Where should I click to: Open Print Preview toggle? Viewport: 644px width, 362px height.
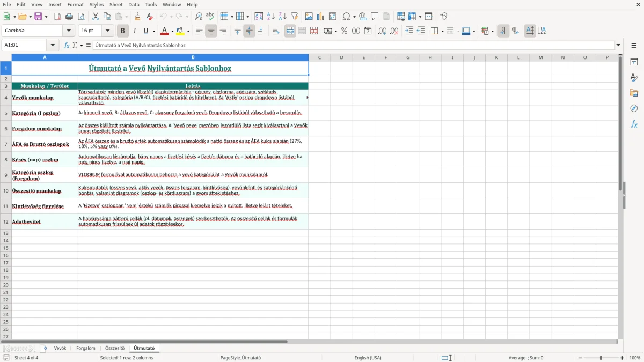pos(81,17)
